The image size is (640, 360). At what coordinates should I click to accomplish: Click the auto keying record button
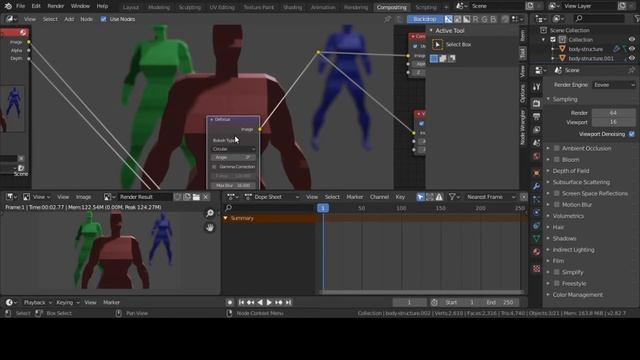[230, 302]
